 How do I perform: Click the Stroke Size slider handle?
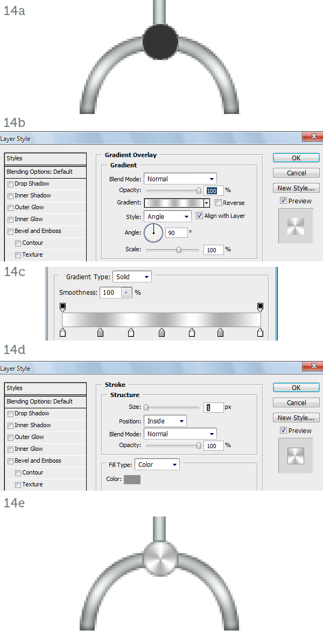[x=146, y=407]
